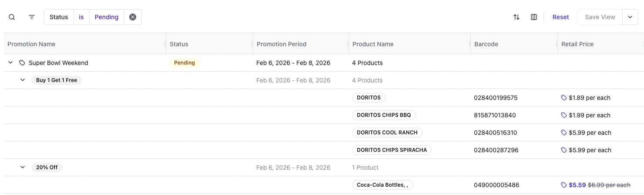This screenshot has width=644, height=195.
Task: Open the filter lines icon
Action: click(32, 17)
